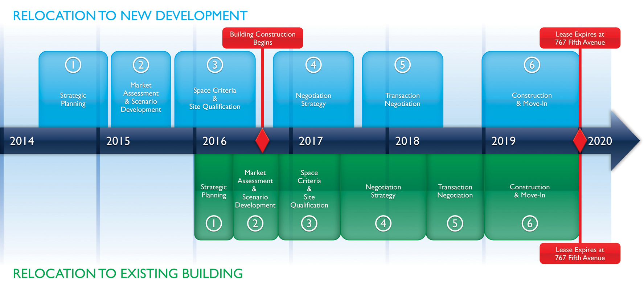Click the 2019 year label on timeline
The image size is (644, 294).
(503, 141)
